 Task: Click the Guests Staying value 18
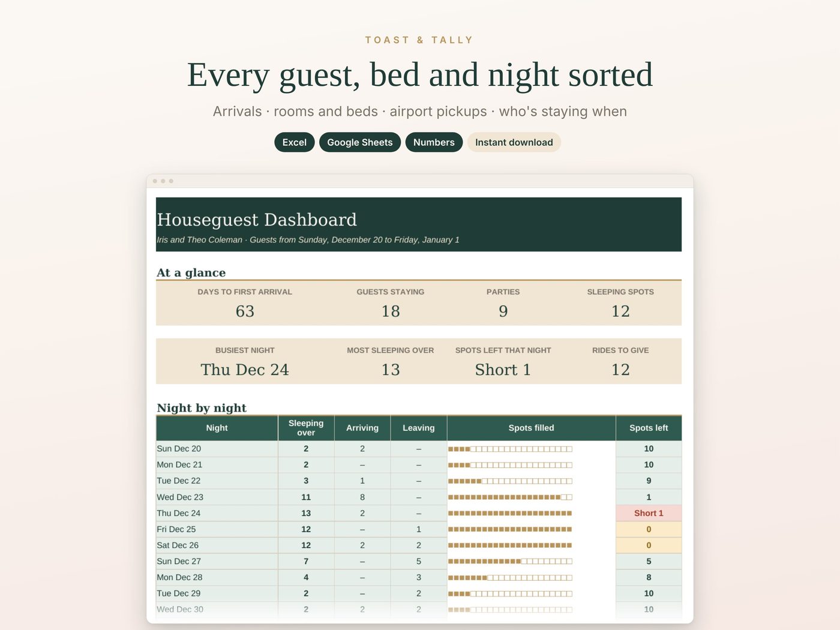[391, 311]
